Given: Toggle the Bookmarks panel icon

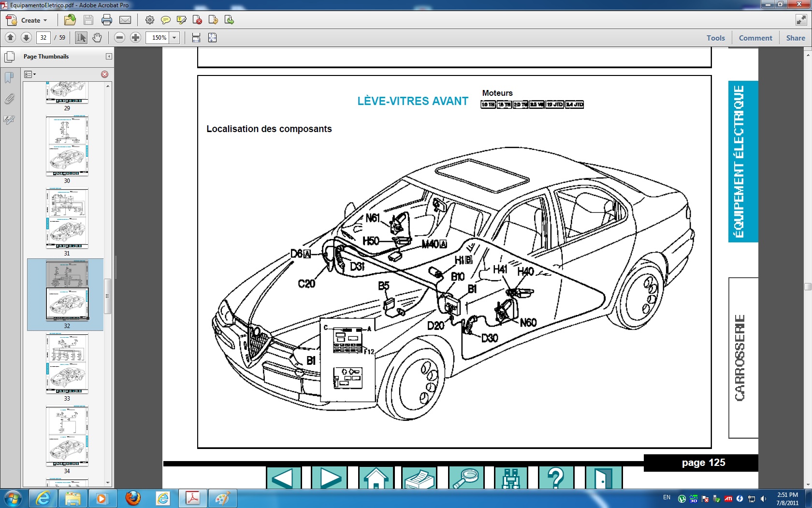Looking at the screenshot, I should click(9, 77).
